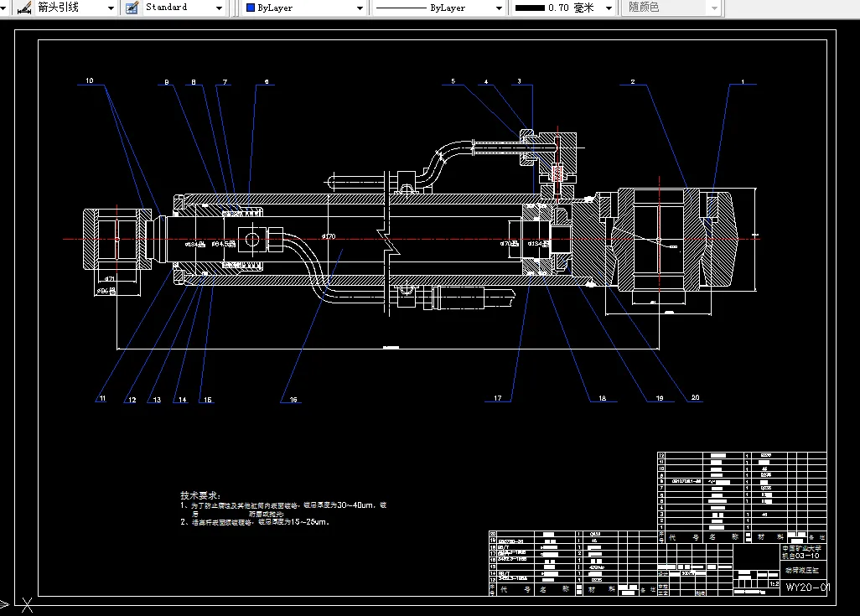Click the 随颜色 plot style dropdown
860x616 pixels.
(x=671, y=8)
